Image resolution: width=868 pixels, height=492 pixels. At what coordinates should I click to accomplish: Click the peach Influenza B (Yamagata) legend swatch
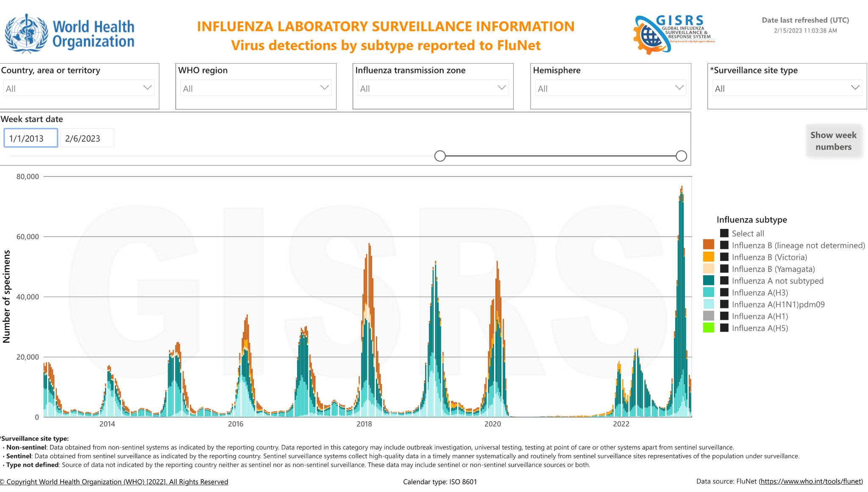pos(708,268)
